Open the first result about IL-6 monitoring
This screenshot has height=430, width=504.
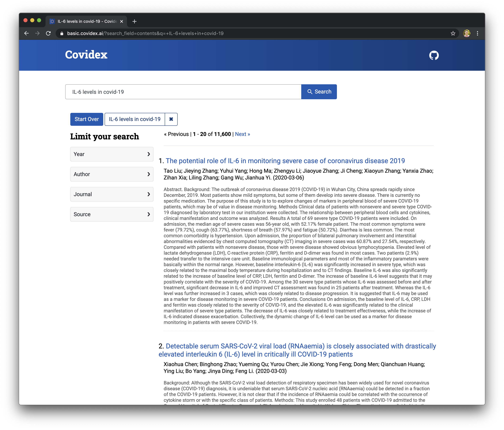(285, 161)
